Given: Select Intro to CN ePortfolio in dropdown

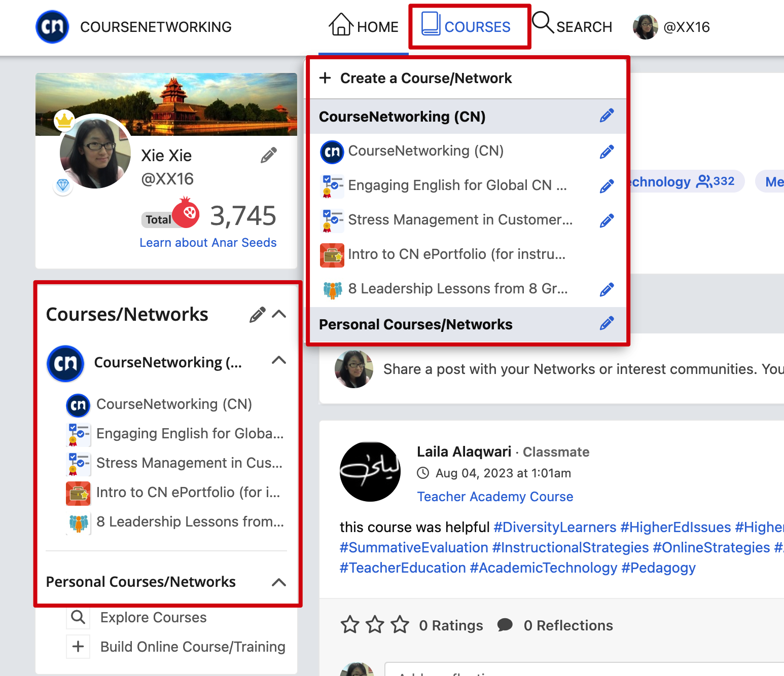Looking at the screenshot, I should coord(456,254).
